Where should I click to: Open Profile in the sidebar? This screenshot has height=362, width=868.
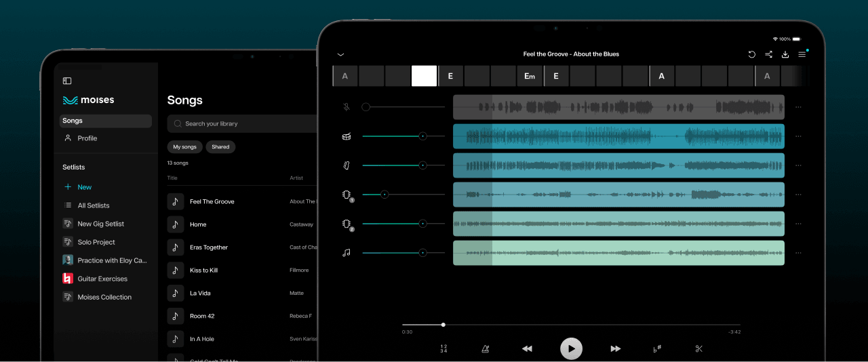(87, 138)
